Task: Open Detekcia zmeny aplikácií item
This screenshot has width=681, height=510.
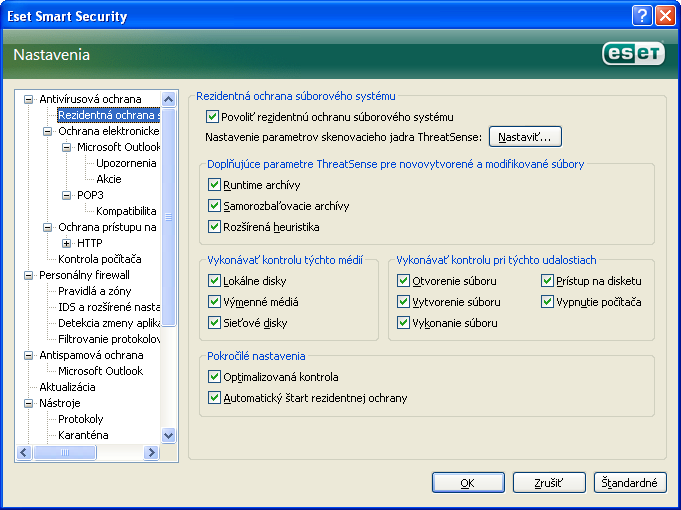Action: click(x=109, y=323)
